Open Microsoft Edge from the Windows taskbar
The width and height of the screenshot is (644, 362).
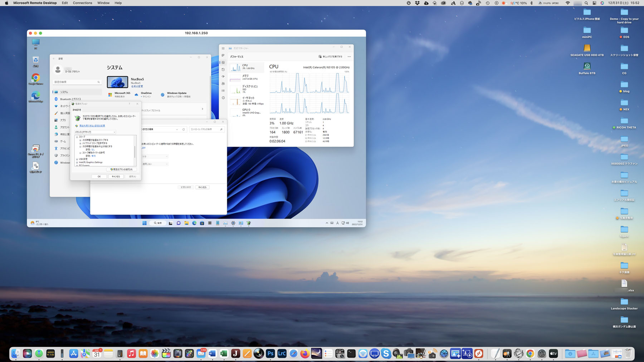194,223
